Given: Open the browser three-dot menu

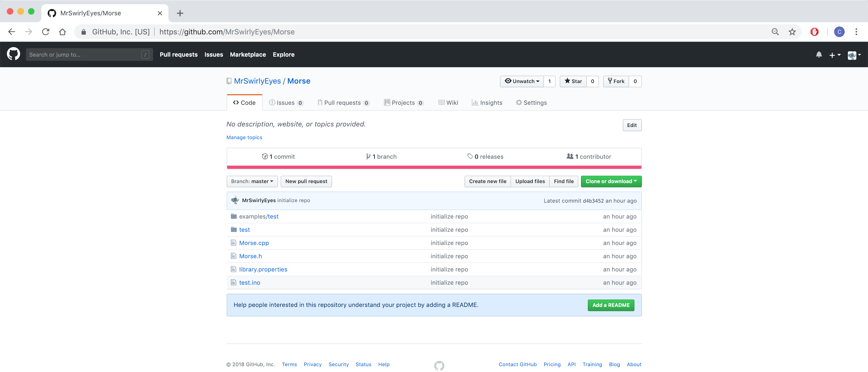Looking at the screenshot, I should [x=856, y=32].
